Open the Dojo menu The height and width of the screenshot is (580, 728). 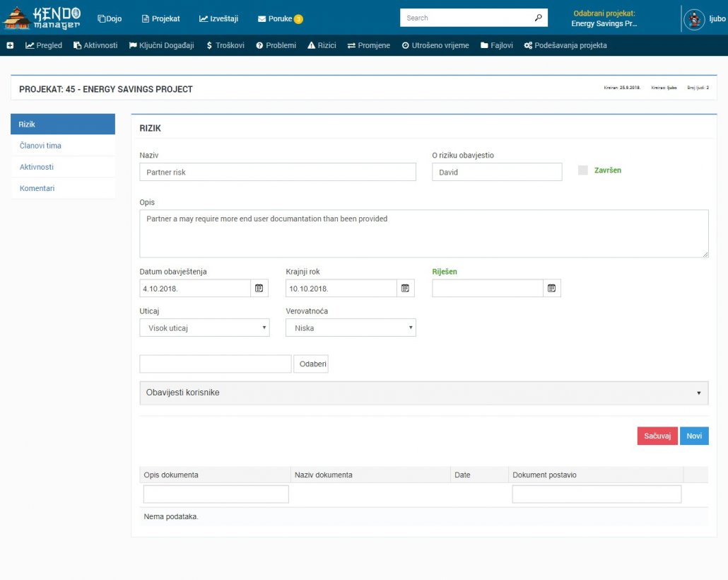110,18
